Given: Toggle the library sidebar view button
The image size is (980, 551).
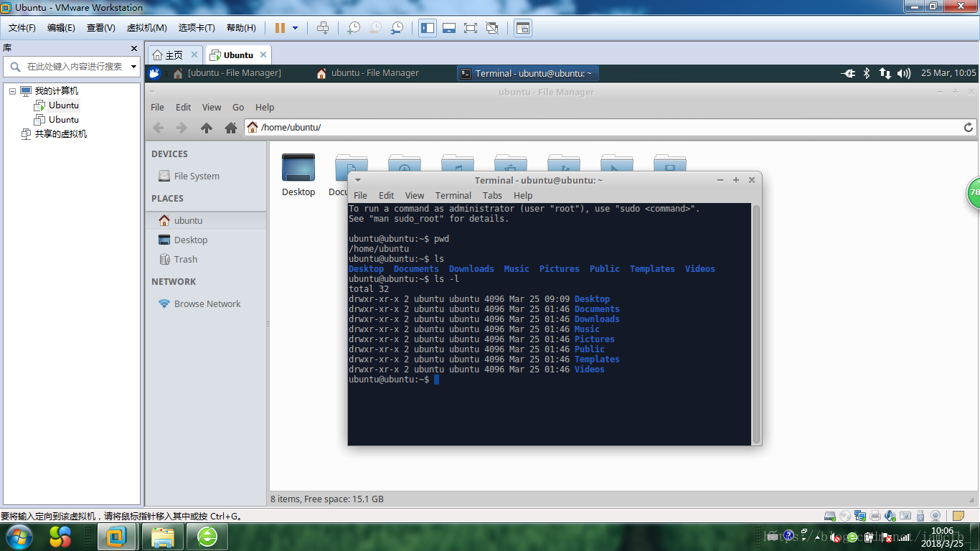Looking at the screenshot, I should (x=428, y=28).
